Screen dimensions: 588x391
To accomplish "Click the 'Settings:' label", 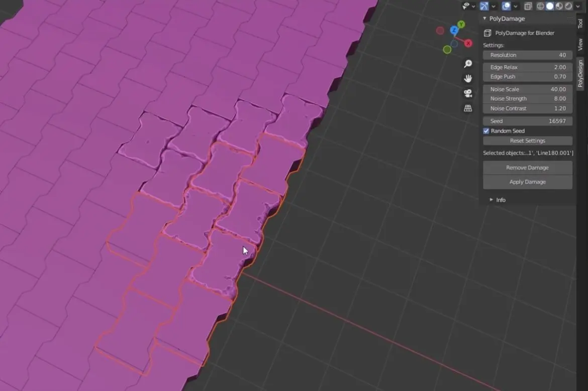I will (494, 45).
